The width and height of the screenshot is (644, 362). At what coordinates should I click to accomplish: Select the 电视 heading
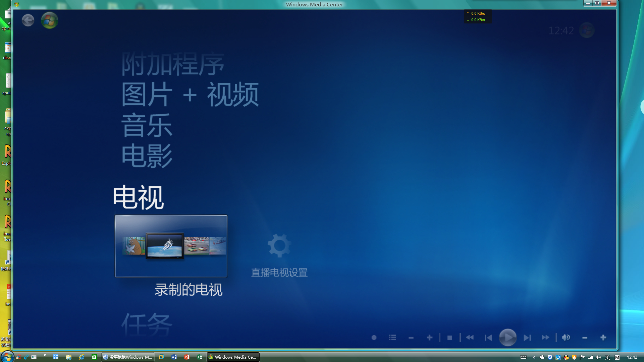[x=138, y=197]
